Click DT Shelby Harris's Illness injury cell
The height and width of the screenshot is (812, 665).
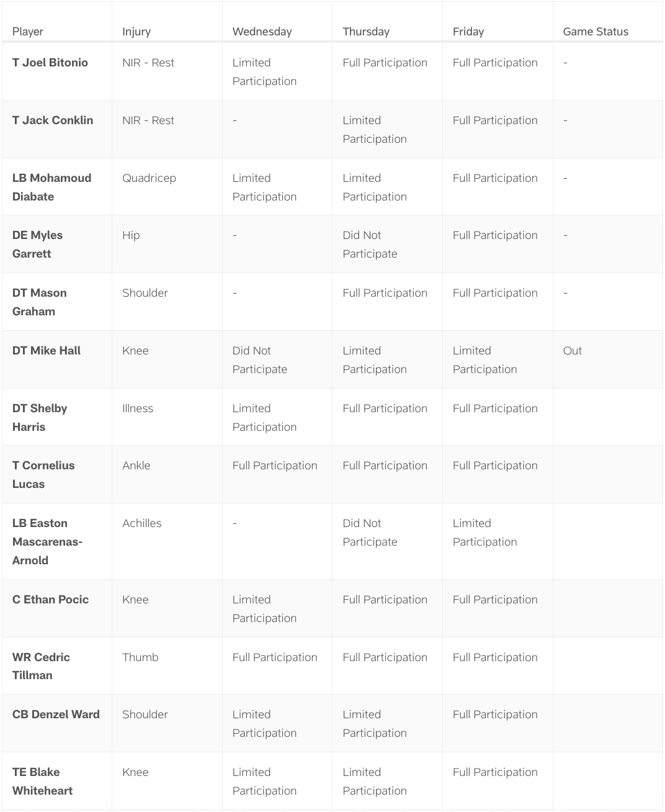138,408
